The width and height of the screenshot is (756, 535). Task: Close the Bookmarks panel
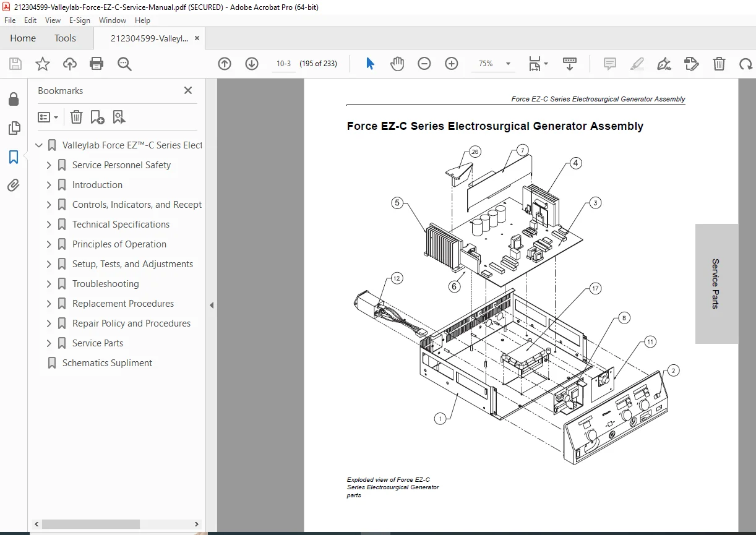188,90
